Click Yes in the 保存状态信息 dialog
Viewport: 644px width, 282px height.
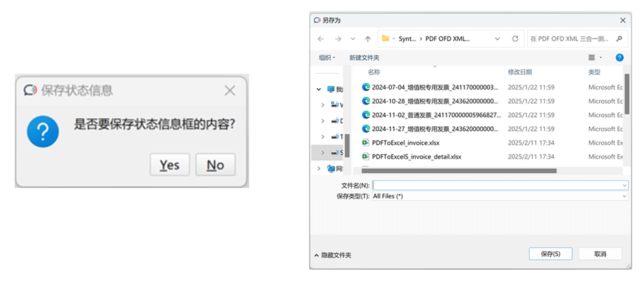[x=169, y=165]
